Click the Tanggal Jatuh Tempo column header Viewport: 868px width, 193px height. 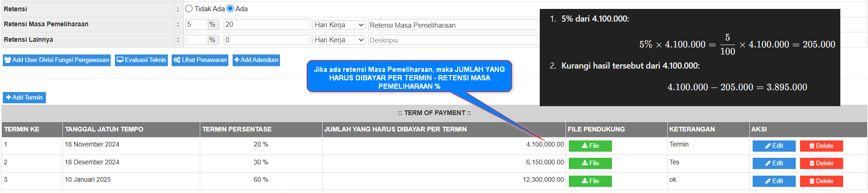(104, 129)
